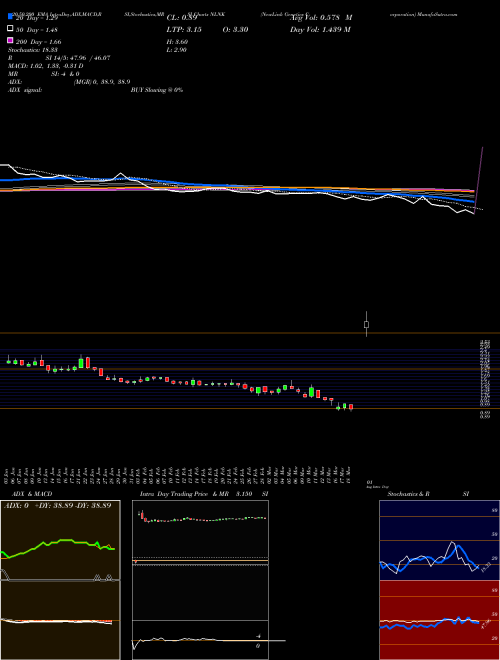This screenshot has width=500, height=660.
Task: Click the 'ADX: 0 +DY: 38.89 -DY: 38.89' readout
Action: tap(58, 505)
